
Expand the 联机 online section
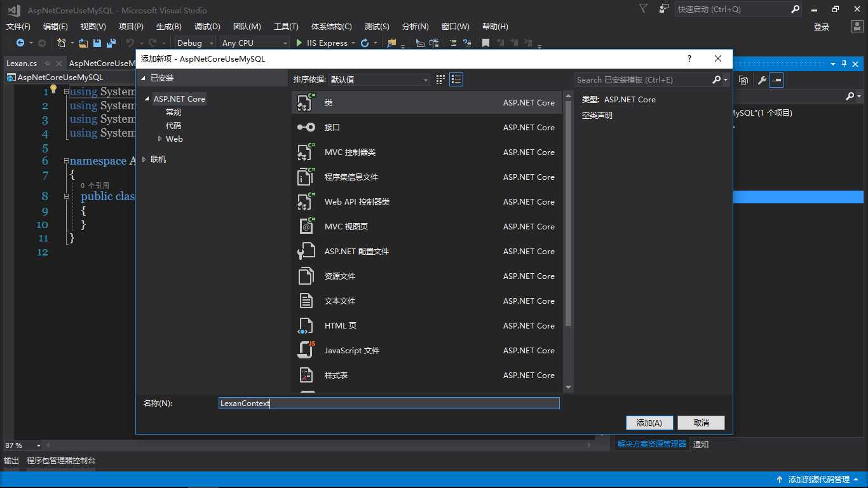tap(144, 159)
